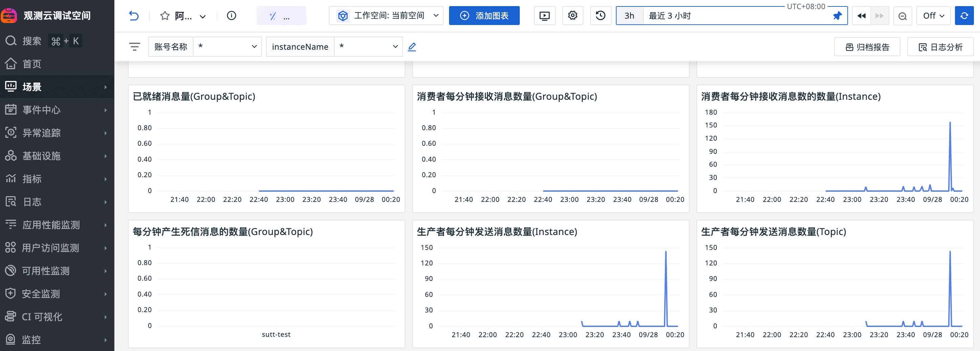This screenshot has width=980, height=351.
Task: Click the blue refresh button
Action: click(964, 16)
